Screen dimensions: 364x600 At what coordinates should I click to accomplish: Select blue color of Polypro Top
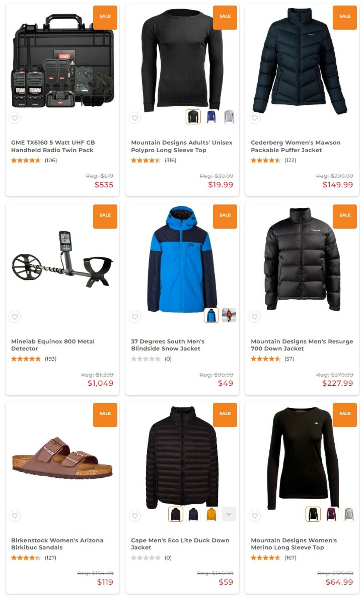pyautogui.click(x=211, y=117)
